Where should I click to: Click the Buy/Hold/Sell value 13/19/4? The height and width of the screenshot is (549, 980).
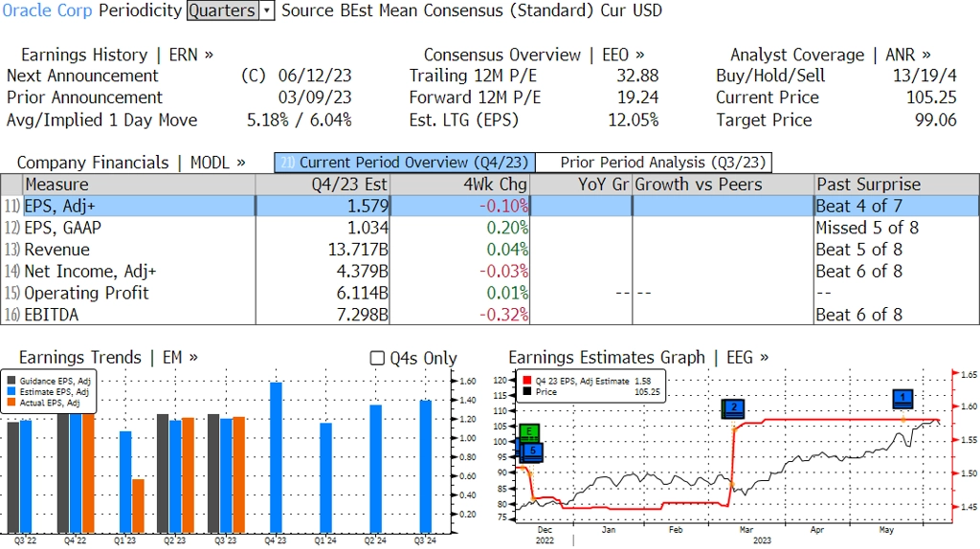pyautogui.click(x=924, y=77)
